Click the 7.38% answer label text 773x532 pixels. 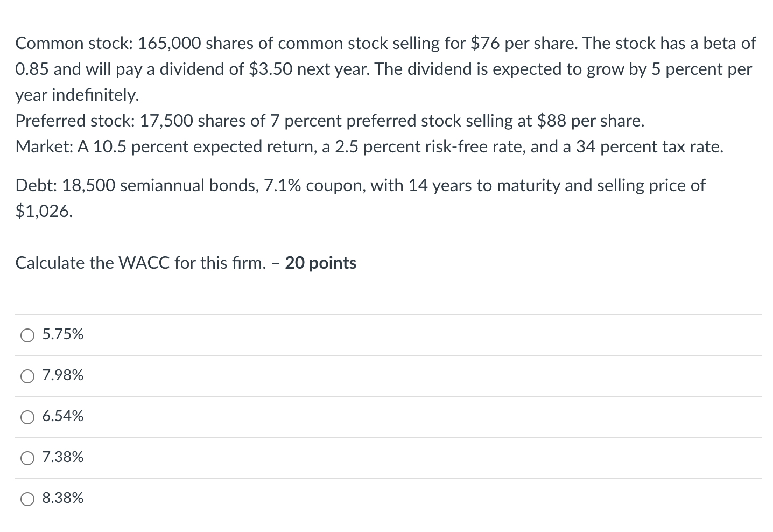(x=62, y=457)
